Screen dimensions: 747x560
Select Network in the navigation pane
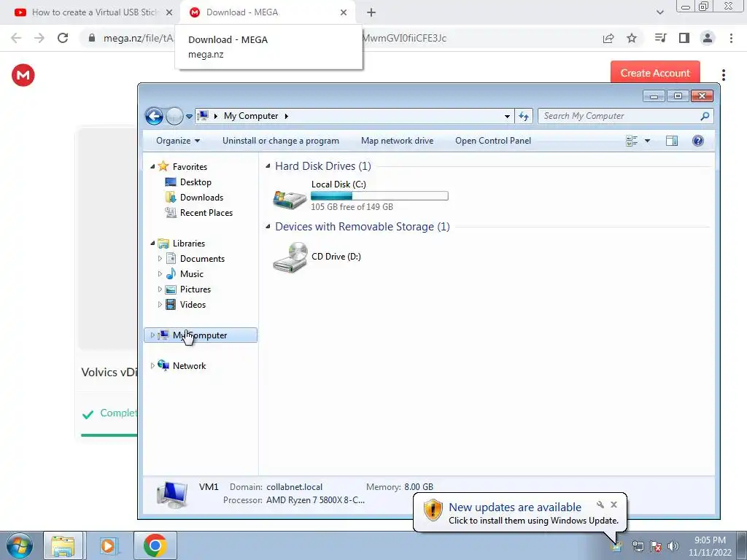coord(189,366)
